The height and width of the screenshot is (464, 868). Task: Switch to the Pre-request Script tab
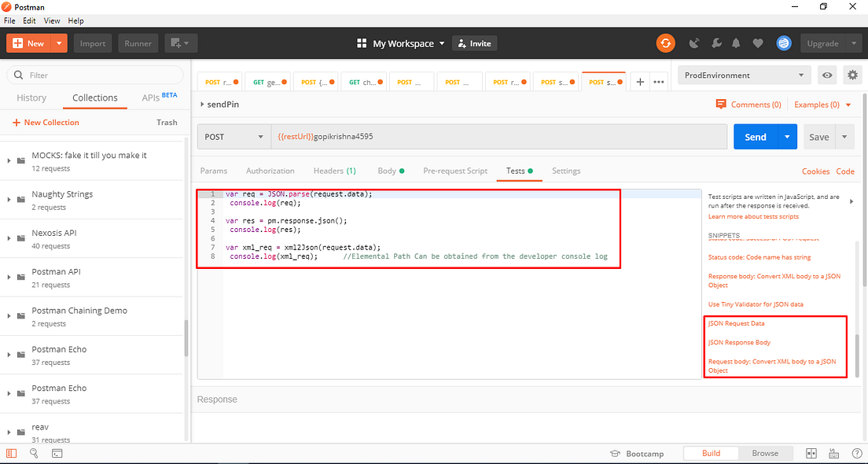tap(455, 171)
